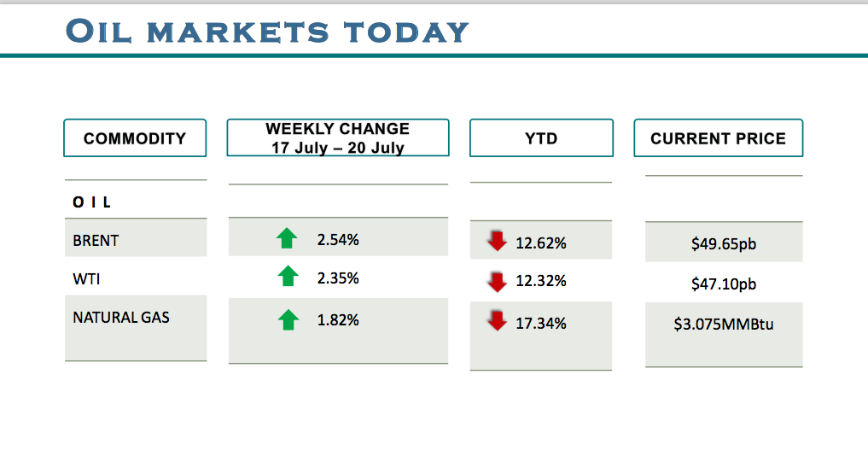Click the green up arrow beside 2.54%
The image size is (868, 462).
coord(287,238)
